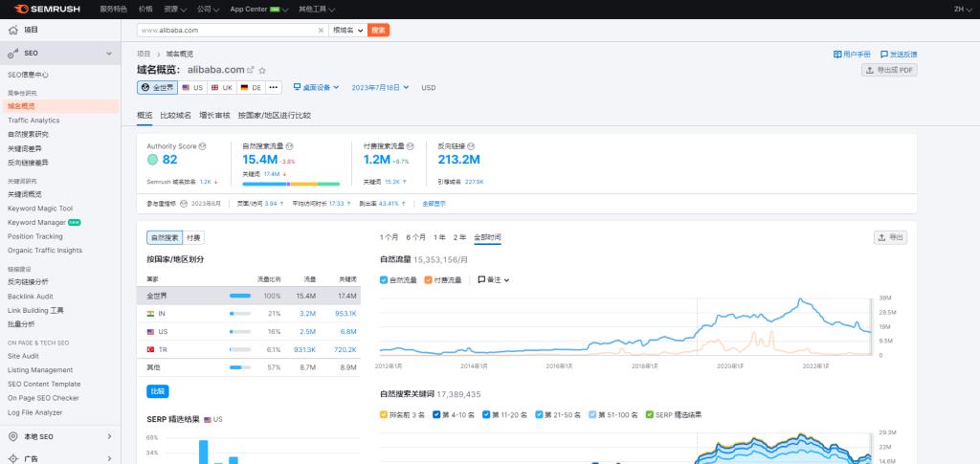Click the 备注 notes comment icon
The height and width of the screenshot is (464, 980).
(482, 279)
